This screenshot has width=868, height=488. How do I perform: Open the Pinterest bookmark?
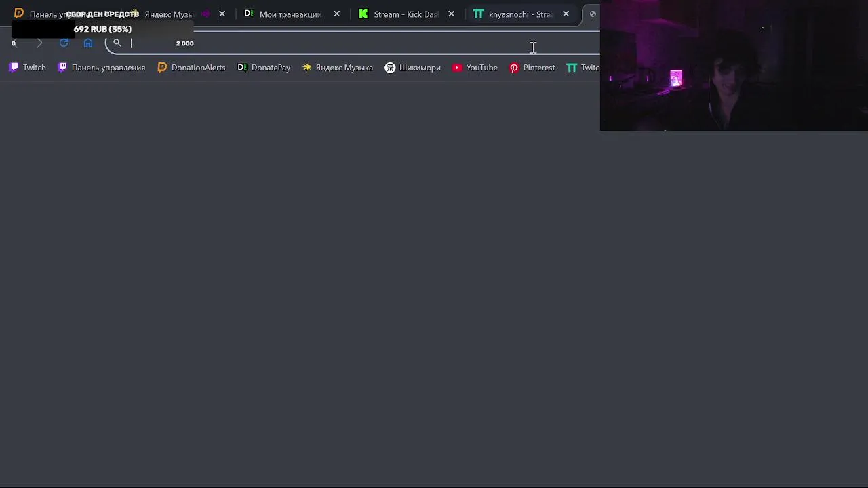532,68
